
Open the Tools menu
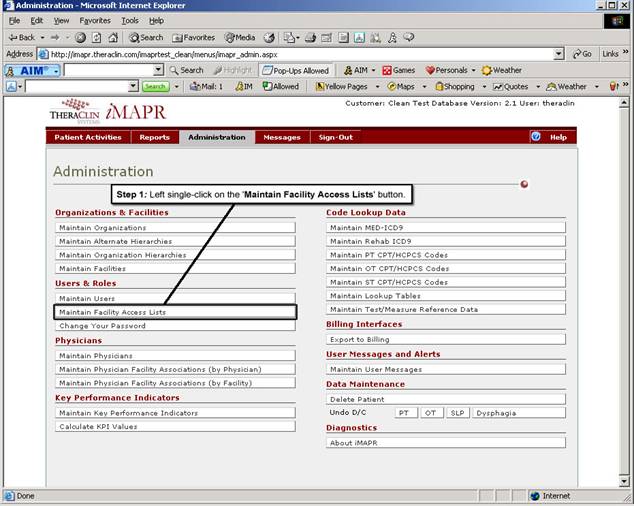tap(130, 21)
